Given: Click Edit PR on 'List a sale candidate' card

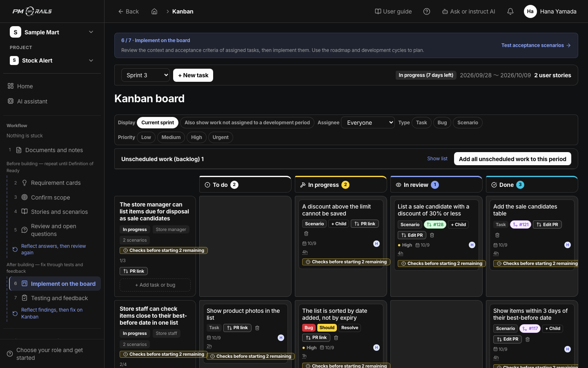Looking at the screenshot, I should click(x=412, y=235).
